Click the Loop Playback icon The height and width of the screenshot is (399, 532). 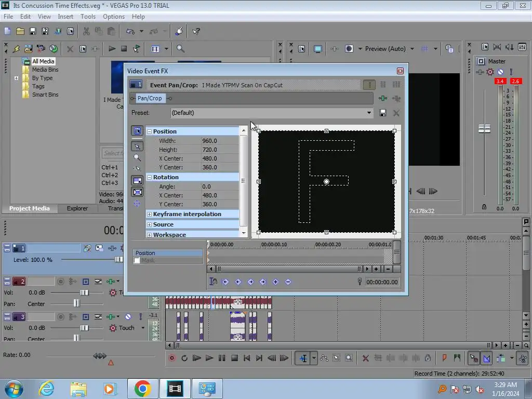184,358
